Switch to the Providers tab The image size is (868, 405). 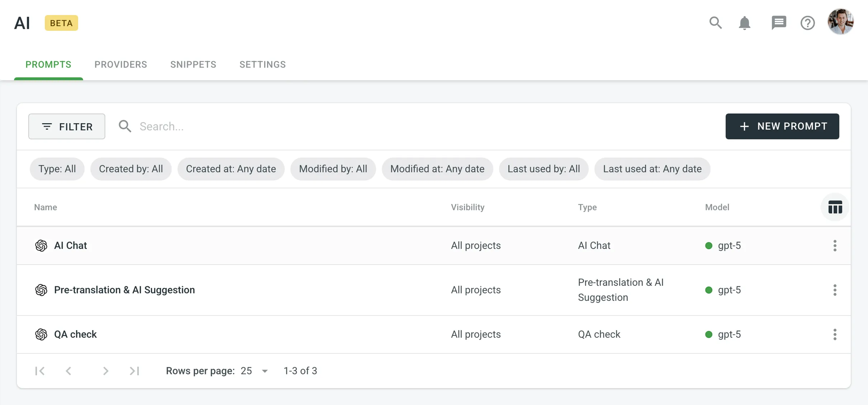[x=121, y=64]
